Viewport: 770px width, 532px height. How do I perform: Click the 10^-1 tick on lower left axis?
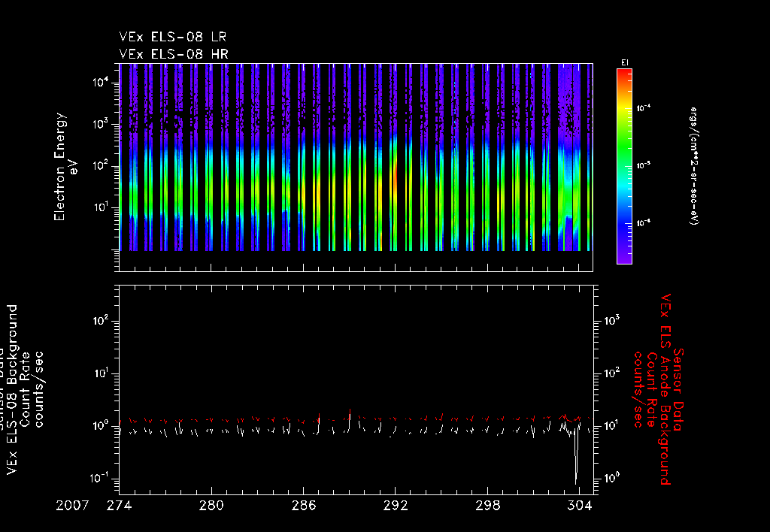(100, 478)
